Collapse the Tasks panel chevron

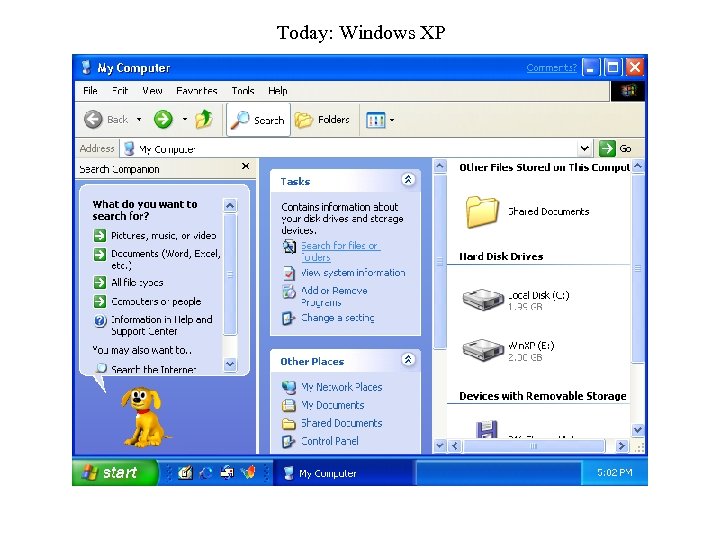(408, 180)
